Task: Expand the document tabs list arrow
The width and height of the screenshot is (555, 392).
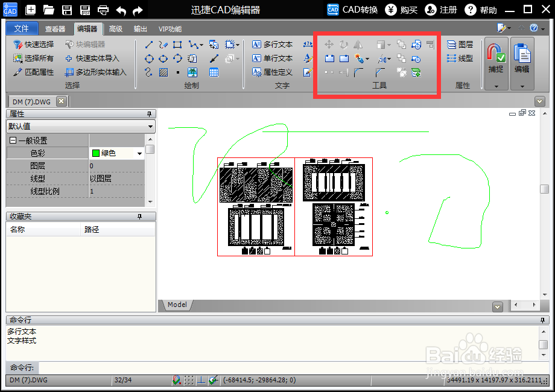Action: coord(540,101)
